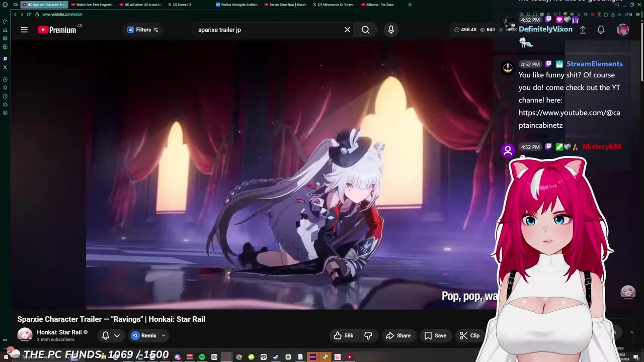Viewport: 644px width, 362px height.
Task: Dislike the Sparxie trailer video
Action: tap(368, 335)
